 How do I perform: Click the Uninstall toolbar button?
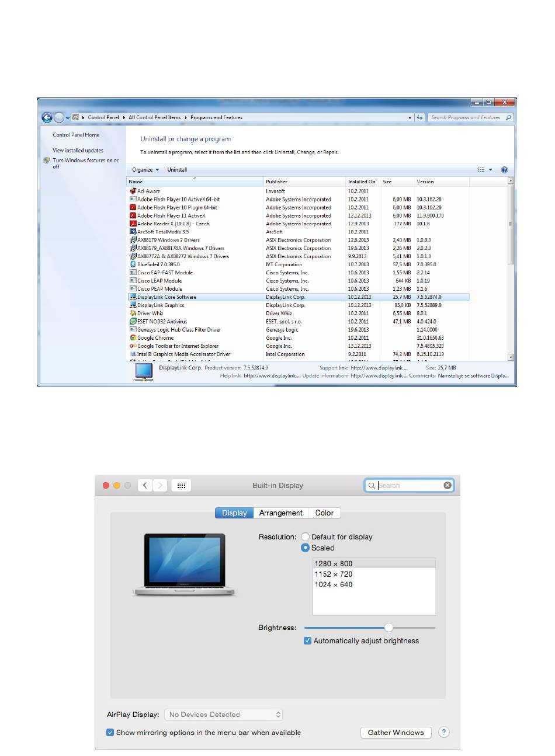(x=177, y=170)
